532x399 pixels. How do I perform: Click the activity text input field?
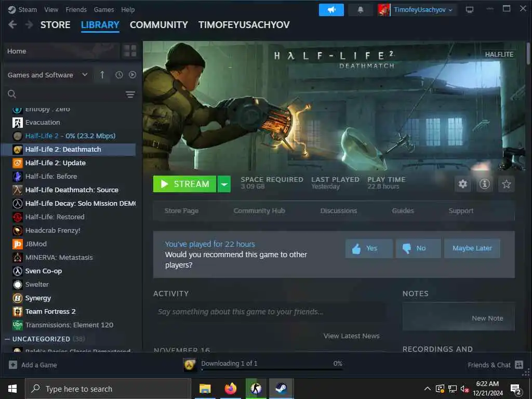(x=269, y=312)
